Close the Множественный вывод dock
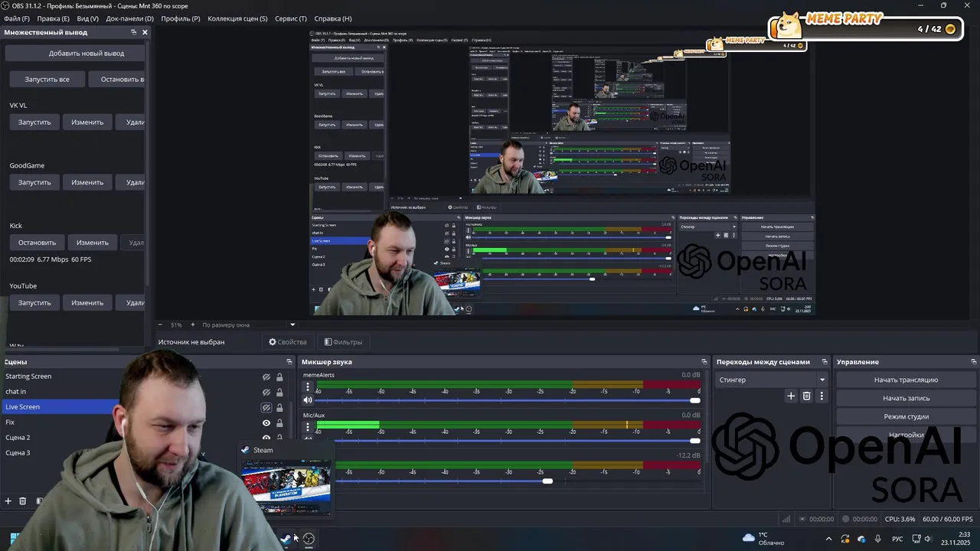 (145, 32)
